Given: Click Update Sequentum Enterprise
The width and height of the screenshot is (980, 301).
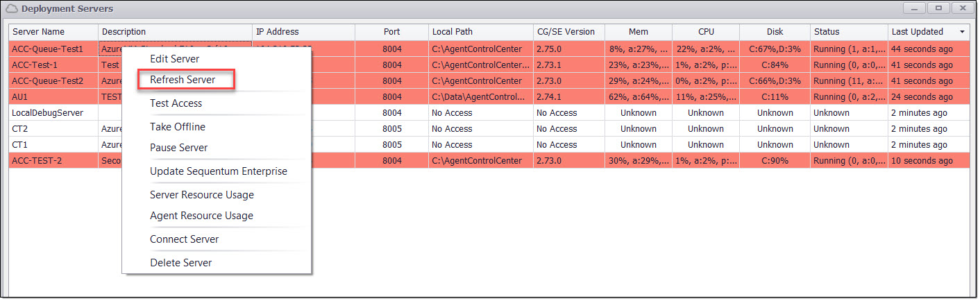Looking at the screenshot, I should click(x=218, y=171).
